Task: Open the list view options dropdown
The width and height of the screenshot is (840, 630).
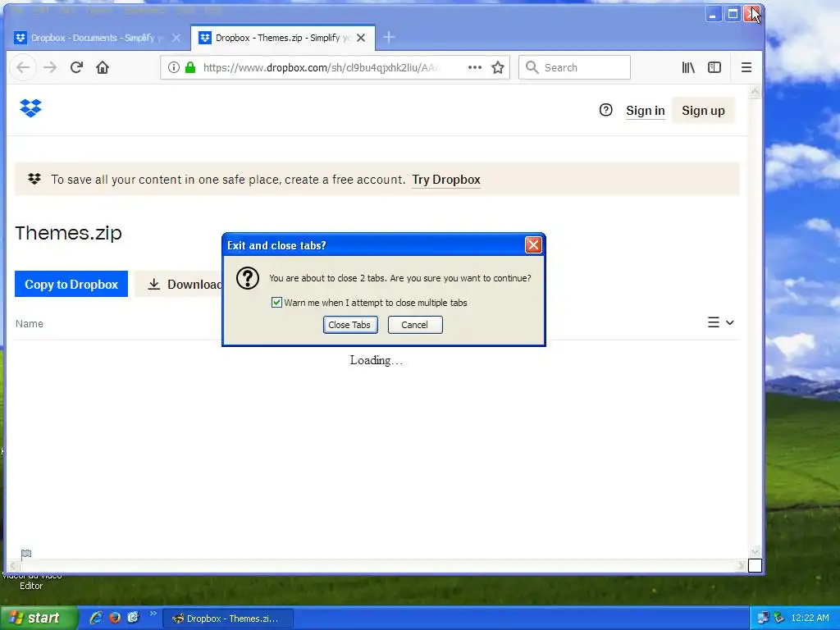Action: pos(720,322)
